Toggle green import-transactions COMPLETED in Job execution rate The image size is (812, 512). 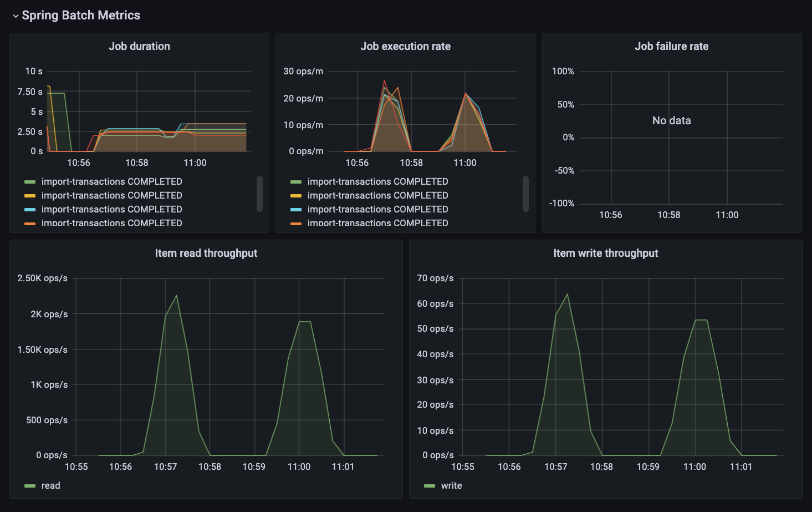click(377, 181)
